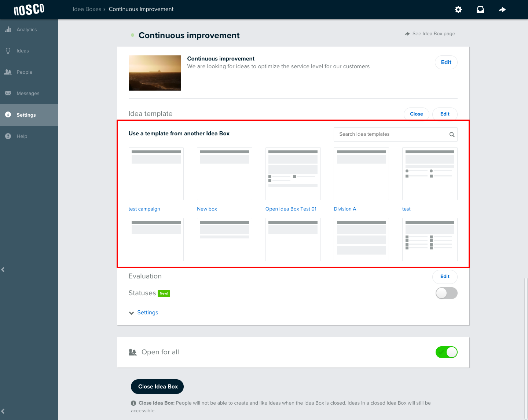Open the inbox tray icon
The image size is (528, 420).
click(480, 10)
